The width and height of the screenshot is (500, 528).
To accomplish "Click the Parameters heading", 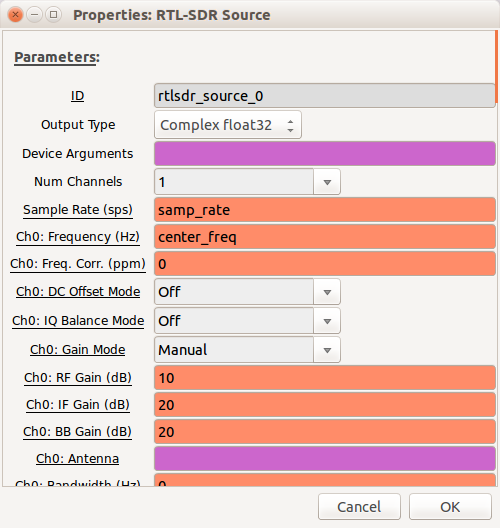I will coord(57,57).
